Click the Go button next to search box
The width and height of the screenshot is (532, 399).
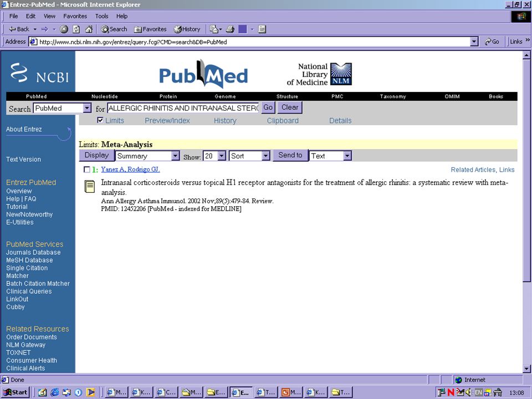pos(268,108)
